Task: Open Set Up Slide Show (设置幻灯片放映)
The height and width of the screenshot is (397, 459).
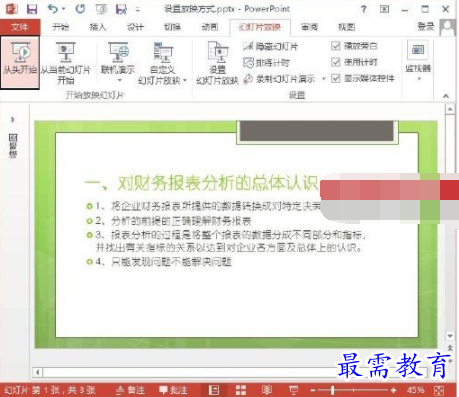Action: click(x=217, y=63)
